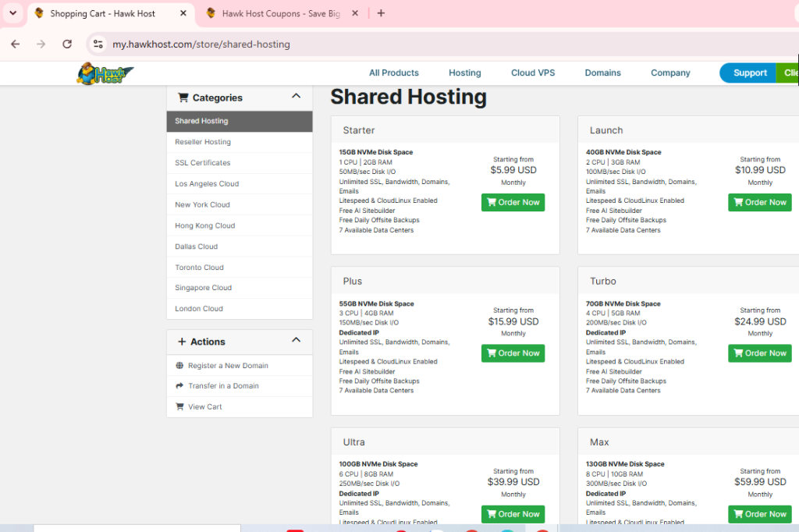Close the Hawk Host Coupons tab
The image size is (799, 532).
(355, 13)
